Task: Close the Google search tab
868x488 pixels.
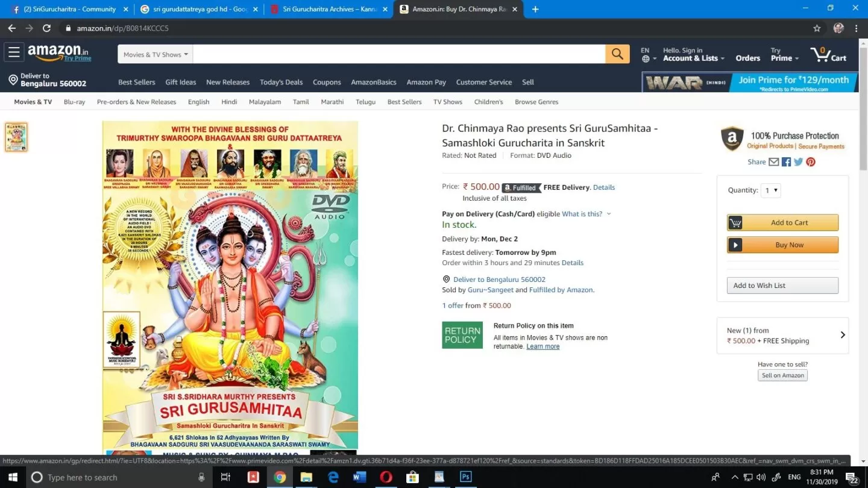Action: (x=255, y=9)
